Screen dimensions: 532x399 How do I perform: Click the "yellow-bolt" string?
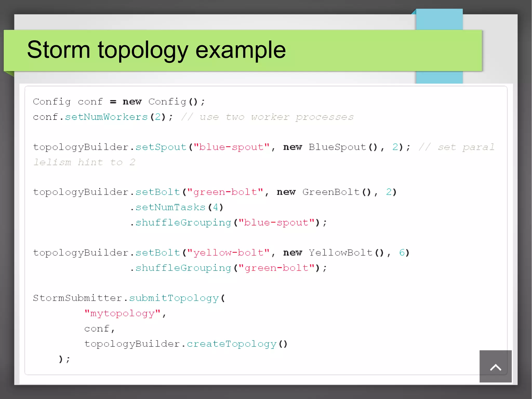(x=228, y=253)
